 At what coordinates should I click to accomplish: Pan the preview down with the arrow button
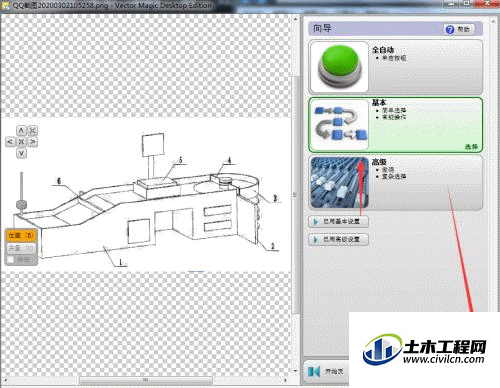[x=21, y=153]
